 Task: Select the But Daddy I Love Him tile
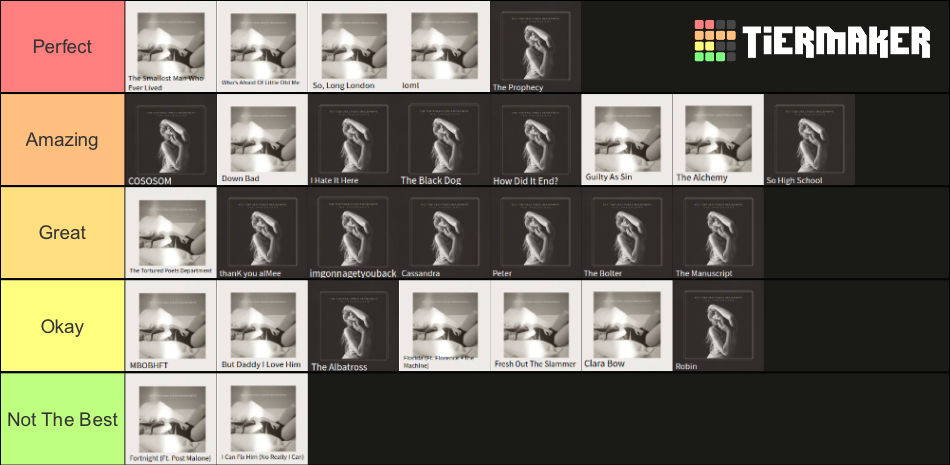pyautogui.click(x=261, y=326)
